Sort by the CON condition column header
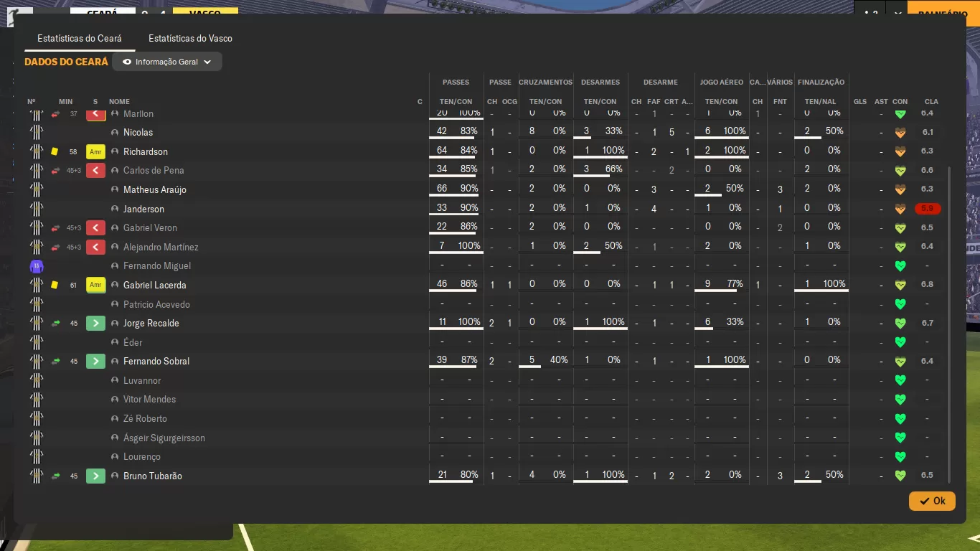This screenshot has height=551, width=980. [900, 102]
